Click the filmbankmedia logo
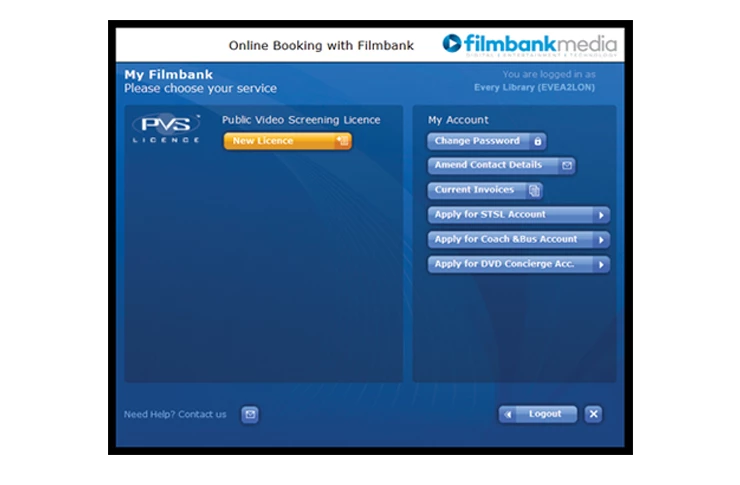The height and width of the screenshot is (485, 740). click(x=530, y=45)
